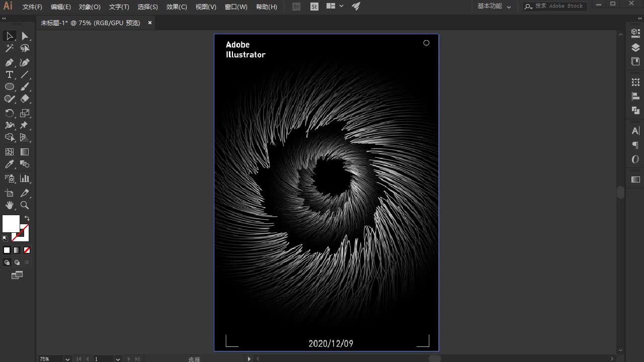Screen dimensions: 644x362
Task: Swap fill and stroke colors
Action: click(x=27, y=219)
